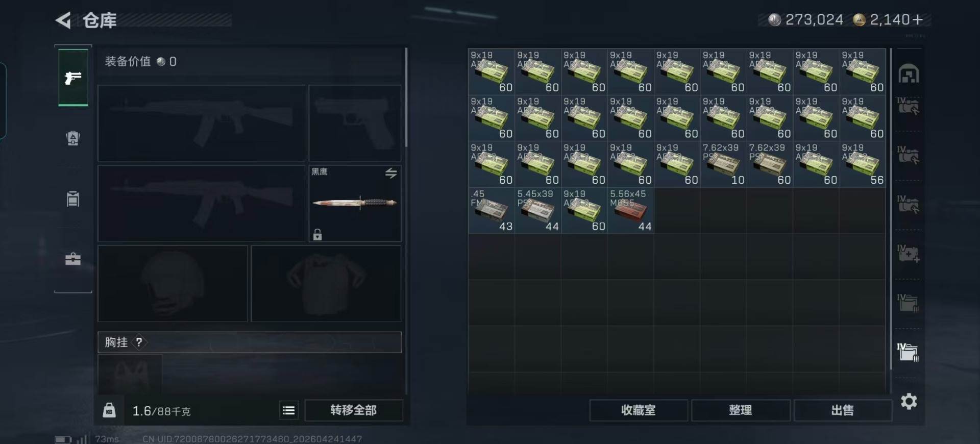
Task: Select the main stash house icon
Action: click(x=909, y=74)
